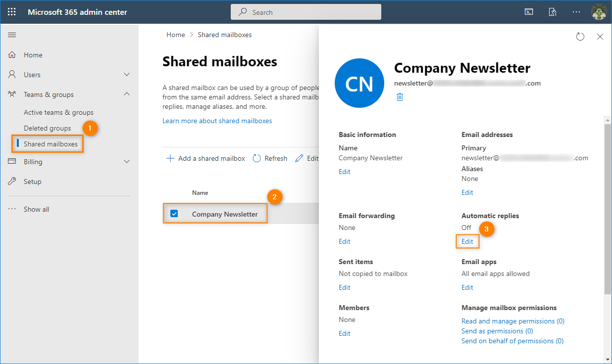
Task: Open Cloud Shell icon in header
Action: [529, 12]
